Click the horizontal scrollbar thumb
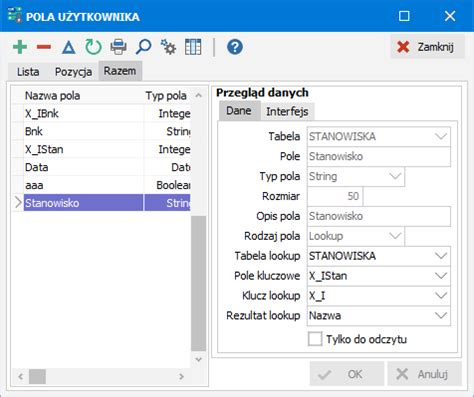 coord(37,377)
